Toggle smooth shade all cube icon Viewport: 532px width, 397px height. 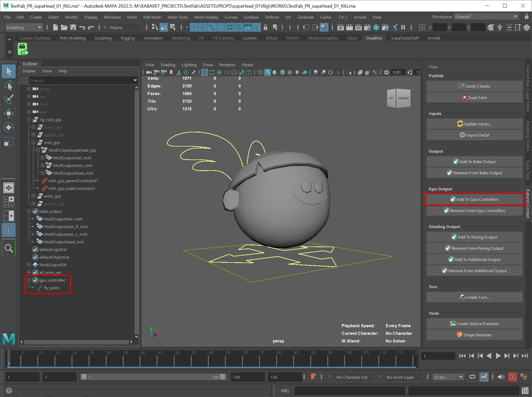coord(268,72)
